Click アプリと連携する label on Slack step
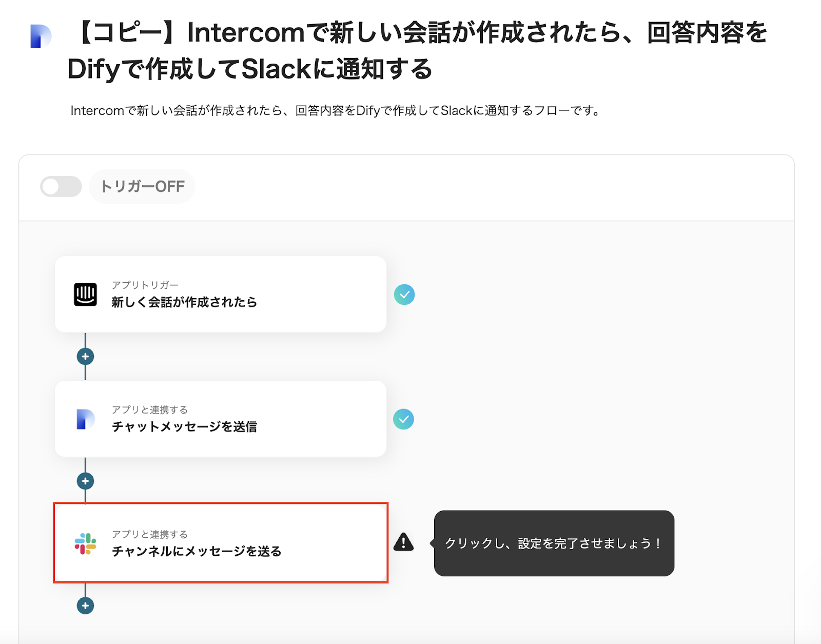 [150, 534]
